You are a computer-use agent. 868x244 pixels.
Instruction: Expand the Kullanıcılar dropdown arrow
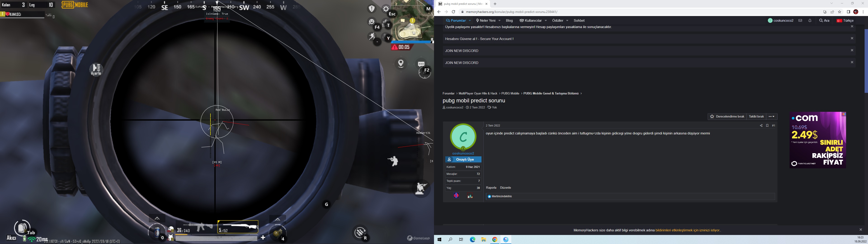(x=545, y=21)
